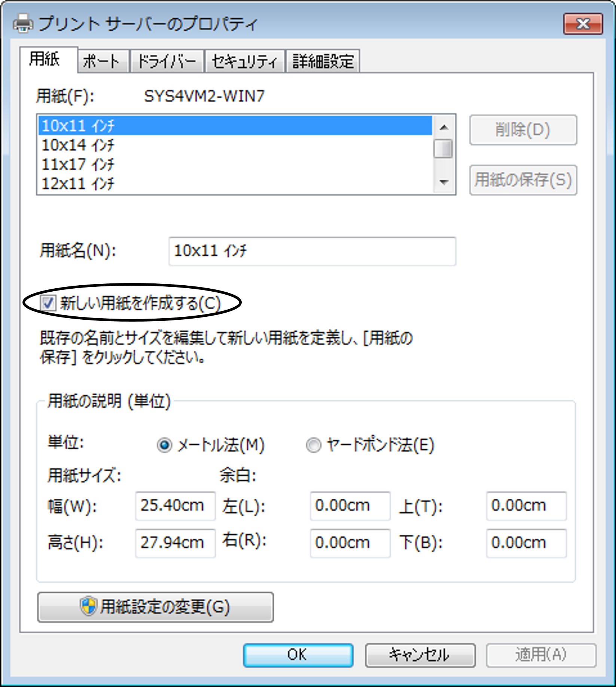Viewport: 616px width, 687px height.
Task: Select メートル法(M) radio button
Action: (x=164, y=445)
